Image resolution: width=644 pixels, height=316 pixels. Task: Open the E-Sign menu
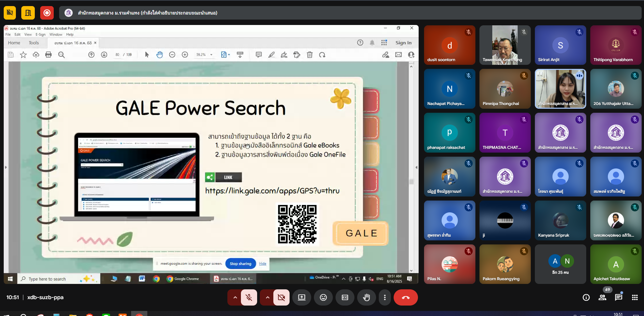click(x=41, y=34)
